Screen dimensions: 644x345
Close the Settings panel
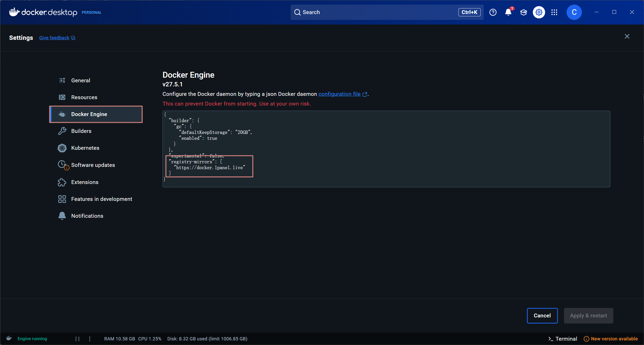coord(627,36)
